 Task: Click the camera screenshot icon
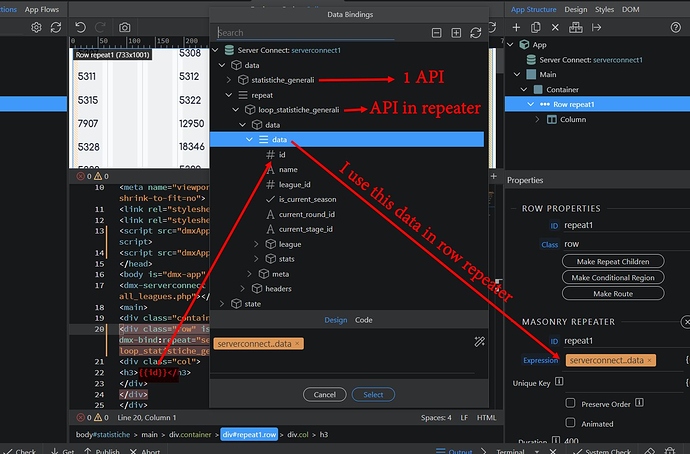pos(125,28)
